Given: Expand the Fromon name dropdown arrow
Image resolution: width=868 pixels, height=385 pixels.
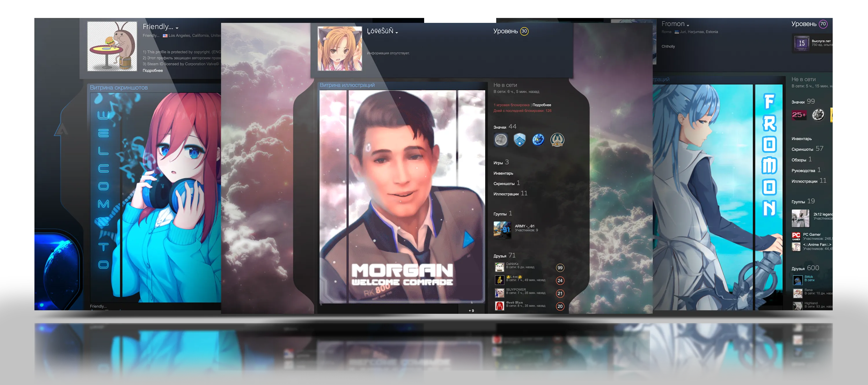Looking at the screenshot, I should 688,26.
